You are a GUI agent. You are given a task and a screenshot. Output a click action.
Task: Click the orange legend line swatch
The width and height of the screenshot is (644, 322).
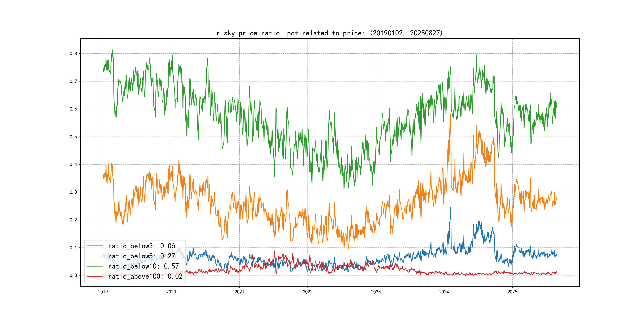(x=94, y=256)
